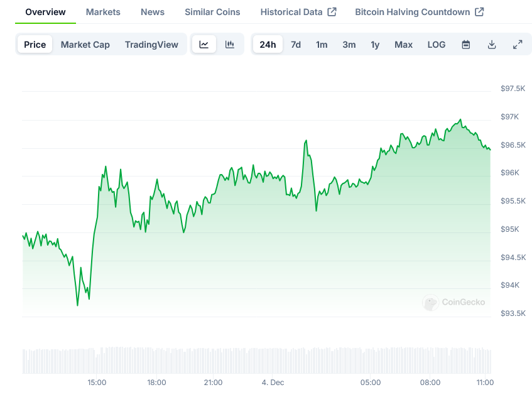Set time range to 7d

point(296,45)
